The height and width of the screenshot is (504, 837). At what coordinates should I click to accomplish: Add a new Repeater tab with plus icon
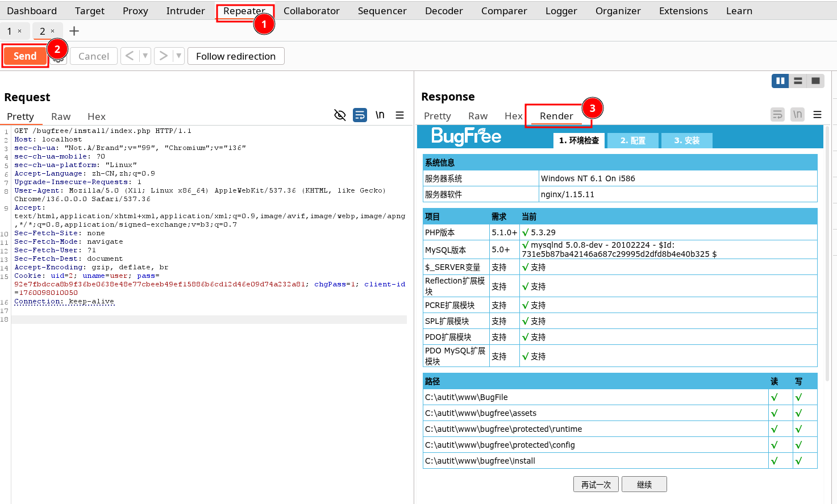pos(74,31)
